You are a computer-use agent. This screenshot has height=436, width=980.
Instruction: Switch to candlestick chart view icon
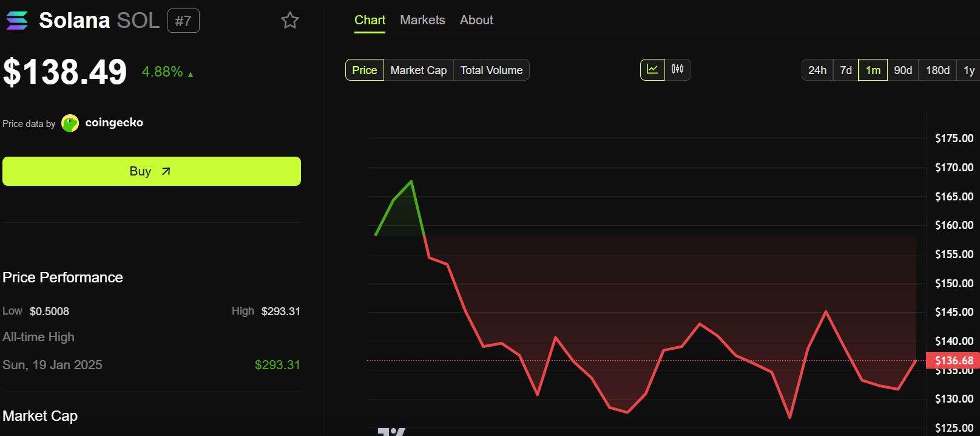click(678, 70)
